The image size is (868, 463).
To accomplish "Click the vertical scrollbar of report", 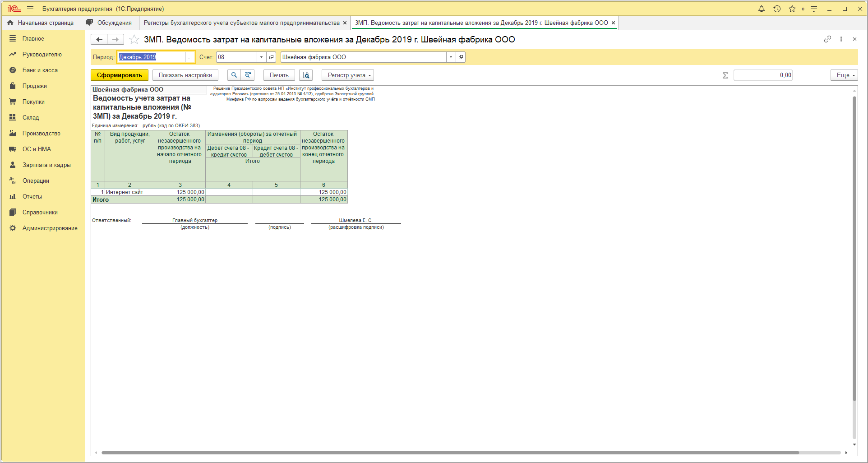I will [854, 248].
